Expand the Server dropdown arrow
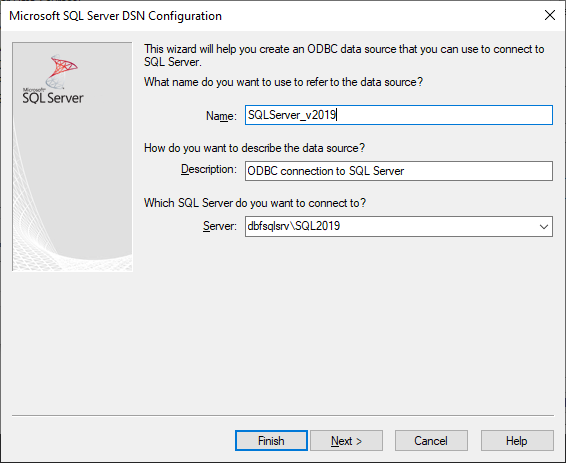Viewport: 568px width, 463px height. [543, 227]
